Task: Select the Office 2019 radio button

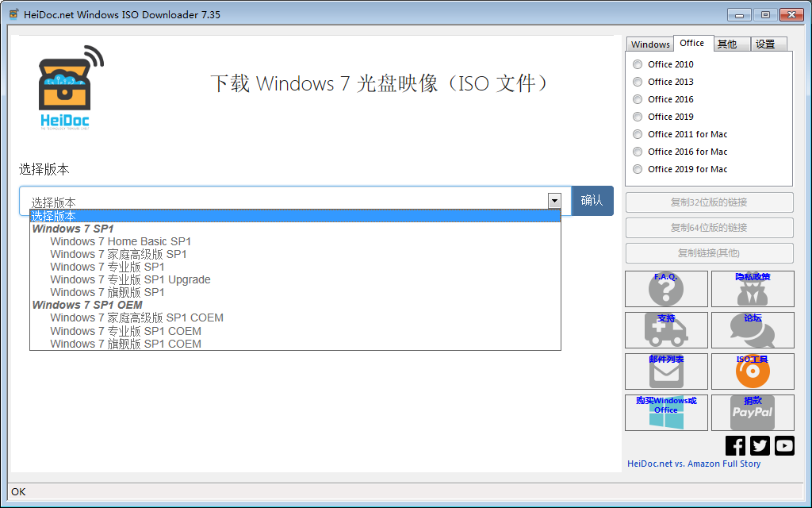Action: pos(638,117)
